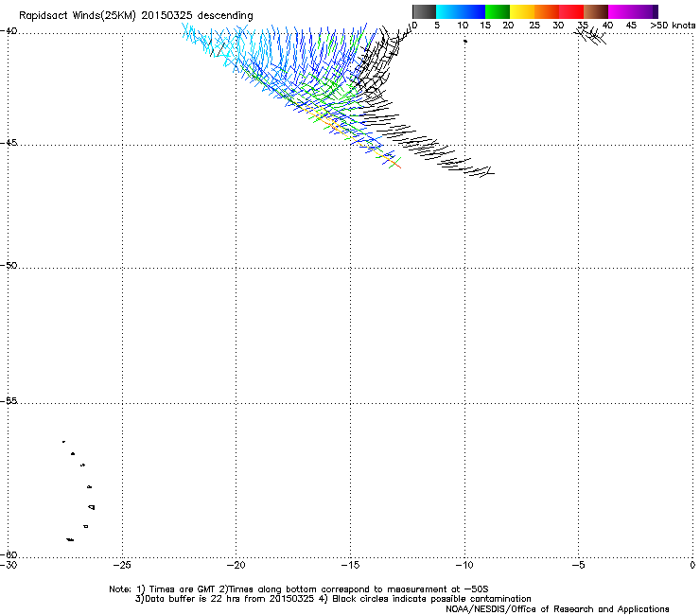Image resolution: width=700 pixels, height=615 pixels.
Task: Click the red 30-35 knots swatch
Action: tap(571, 11)
